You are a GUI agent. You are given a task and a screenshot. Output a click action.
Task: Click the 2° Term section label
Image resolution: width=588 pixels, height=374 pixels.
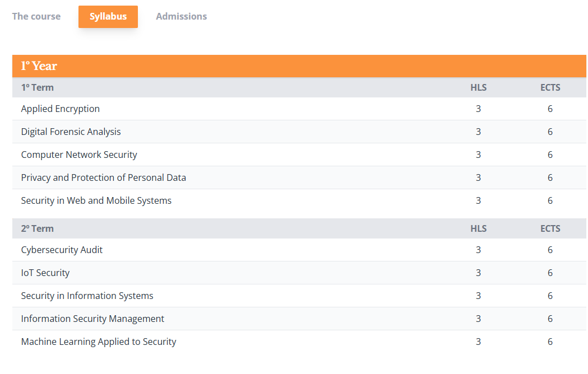(x=38, y=228)
